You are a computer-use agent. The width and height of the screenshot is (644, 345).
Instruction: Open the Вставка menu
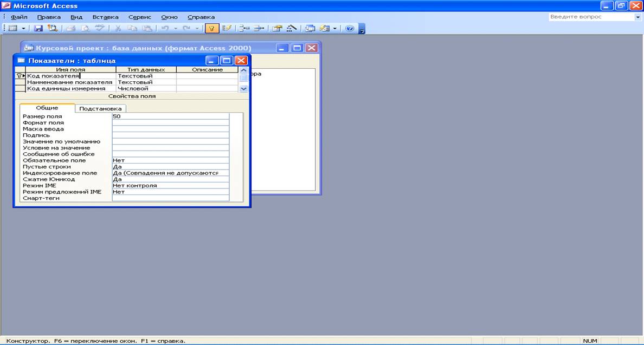(x=106, y=17)
